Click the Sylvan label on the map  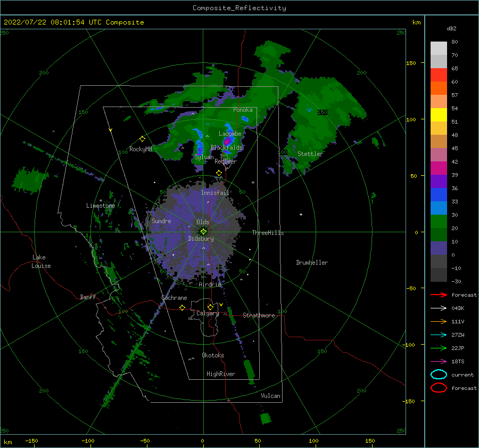[x=204, y=157]
